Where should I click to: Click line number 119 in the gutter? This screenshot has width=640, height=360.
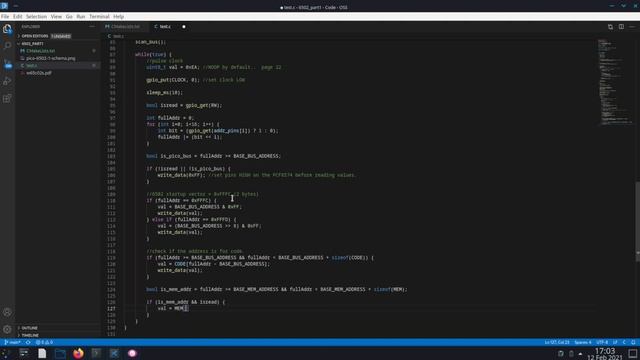pyautogui.click(x=112, y=258)
